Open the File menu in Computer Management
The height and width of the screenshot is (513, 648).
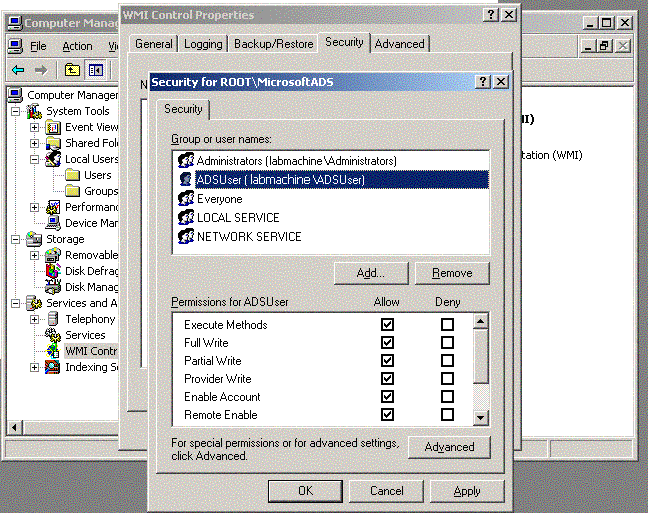(38, 46)
